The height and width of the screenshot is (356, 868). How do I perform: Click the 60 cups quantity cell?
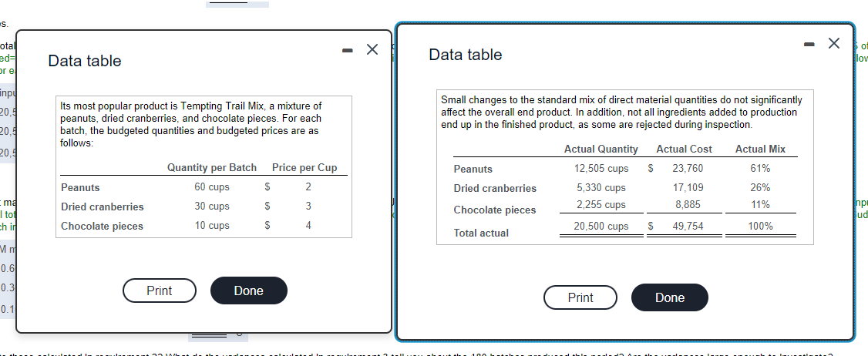tap(211, 187)
